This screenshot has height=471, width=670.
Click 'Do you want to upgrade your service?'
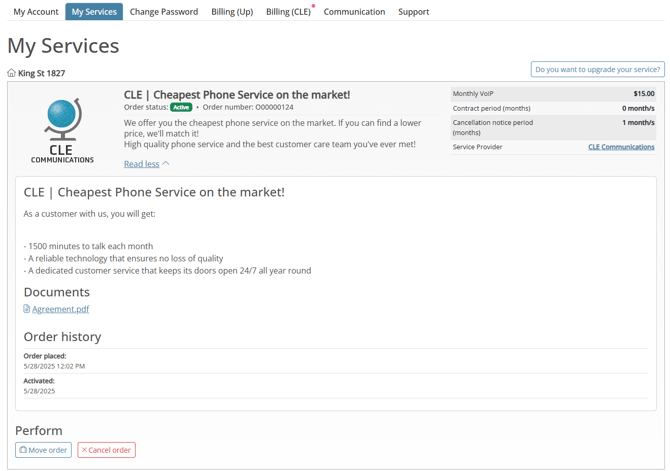click(597, 70)
